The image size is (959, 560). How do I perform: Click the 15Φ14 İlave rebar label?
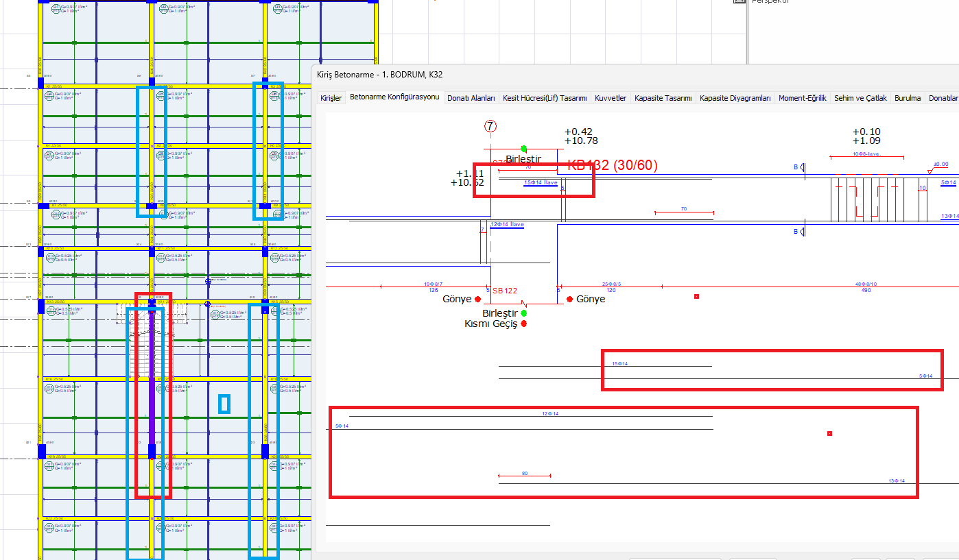(x=541, y=183)
